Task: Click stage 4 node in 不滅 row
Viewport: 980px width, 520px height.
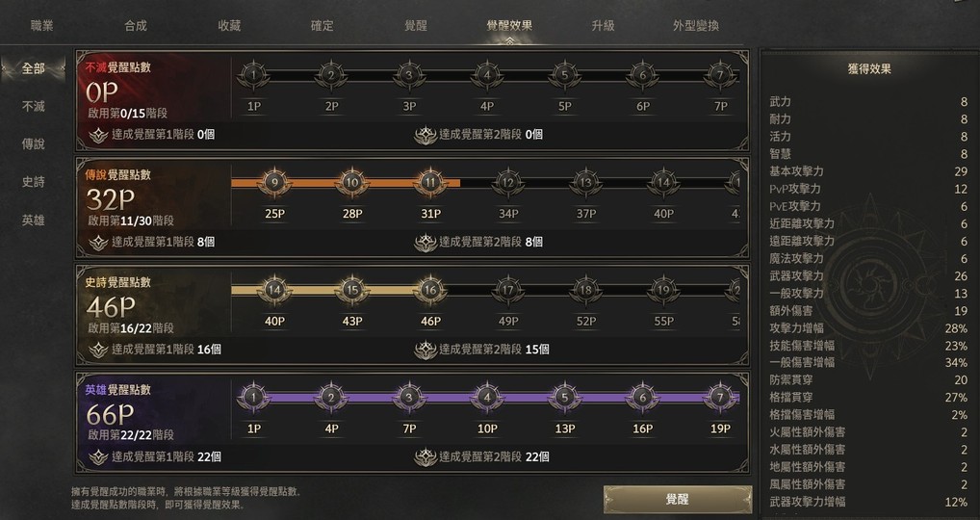Action: coord(487,74)
